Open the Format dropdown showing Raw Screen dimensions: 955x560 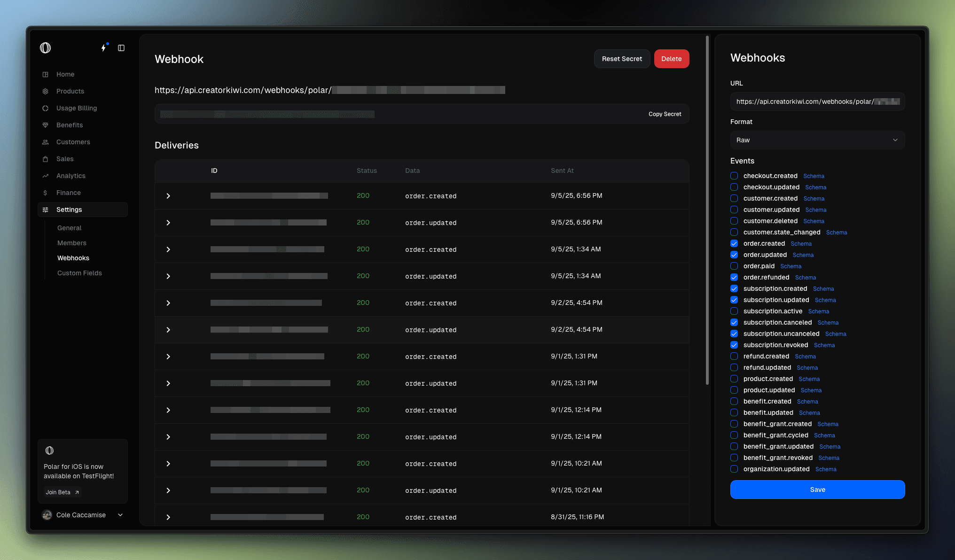pyautogui.click(x=817, y=140)
